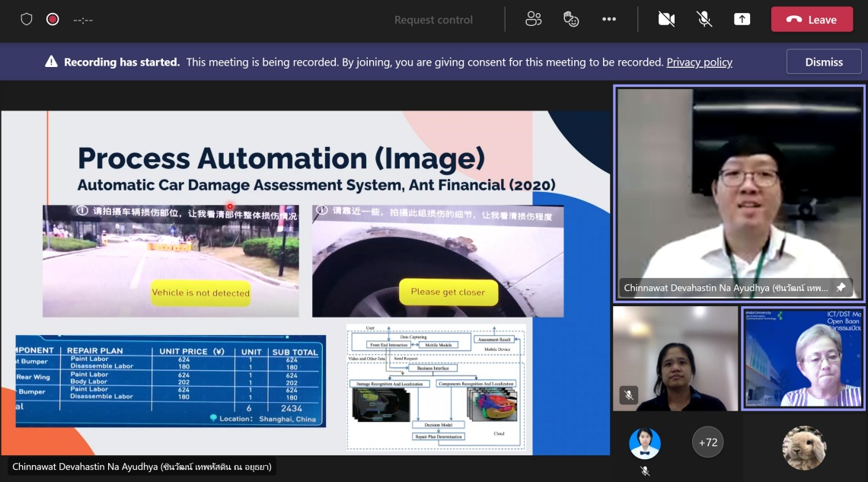Open the more actions ellipsis menu
This screenshot has width=868, height=482.
609,20
